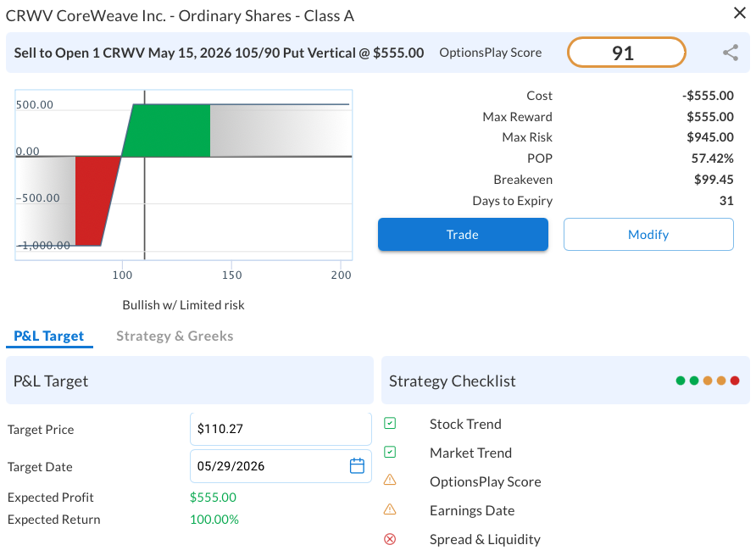Open the calendar picker for Target Date
756x556 pixels.
[x=357, y=466]
